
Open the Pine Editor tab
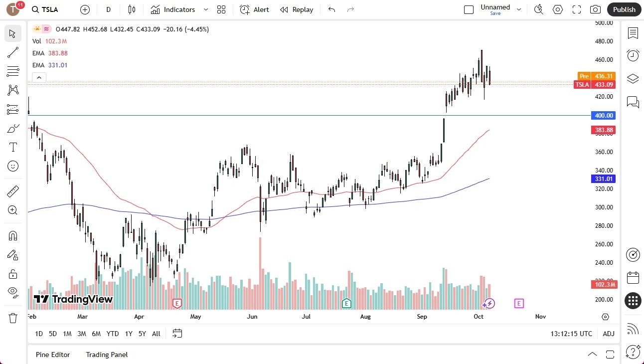click(53, 355)
